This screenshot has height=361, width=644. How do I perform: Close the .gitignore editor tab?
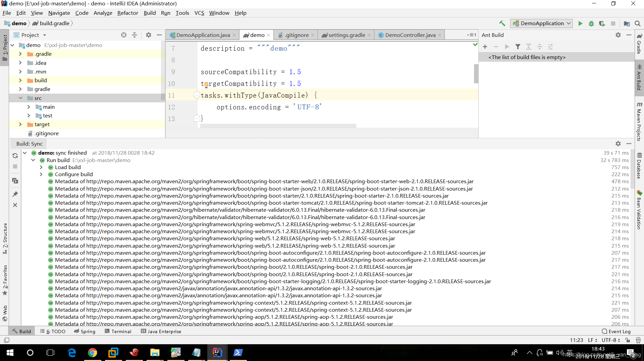point(313,35)
